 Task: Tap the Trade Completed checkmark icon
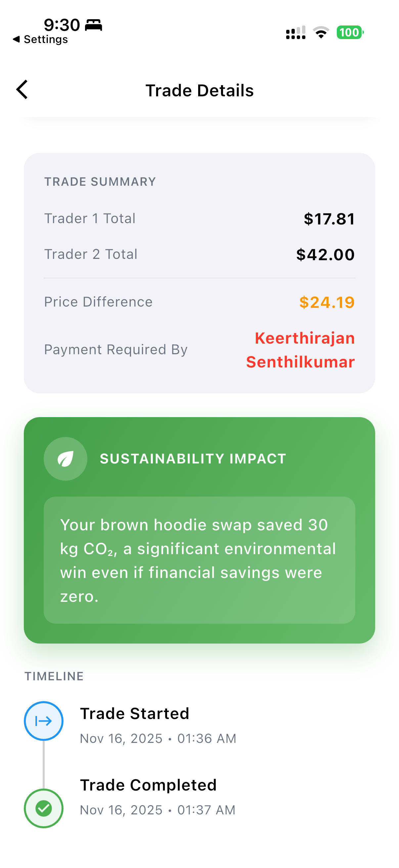pos(44,808)
